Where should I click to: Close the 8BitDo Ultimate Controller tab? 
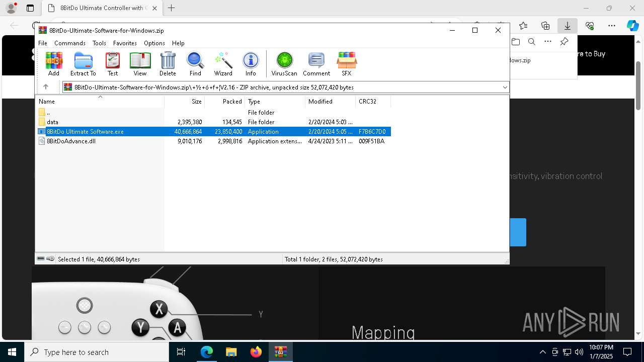coord(154,8)
